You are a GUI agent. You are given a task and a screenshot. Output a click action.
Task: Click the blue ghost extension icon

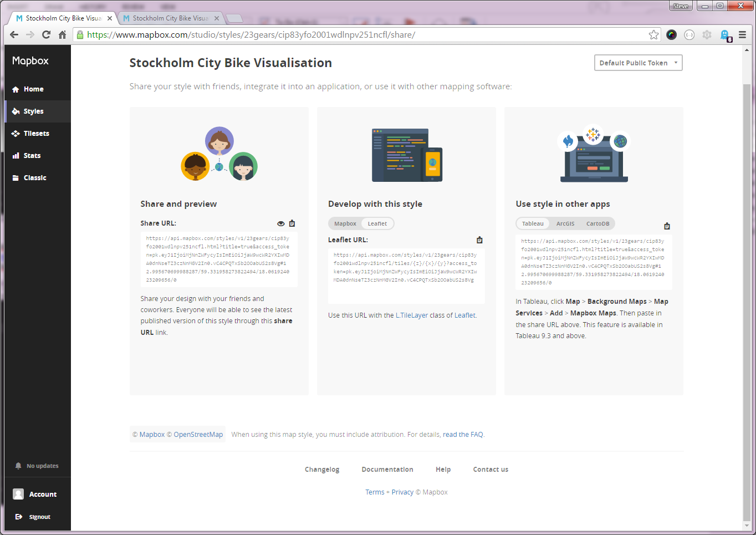[725, 35]
